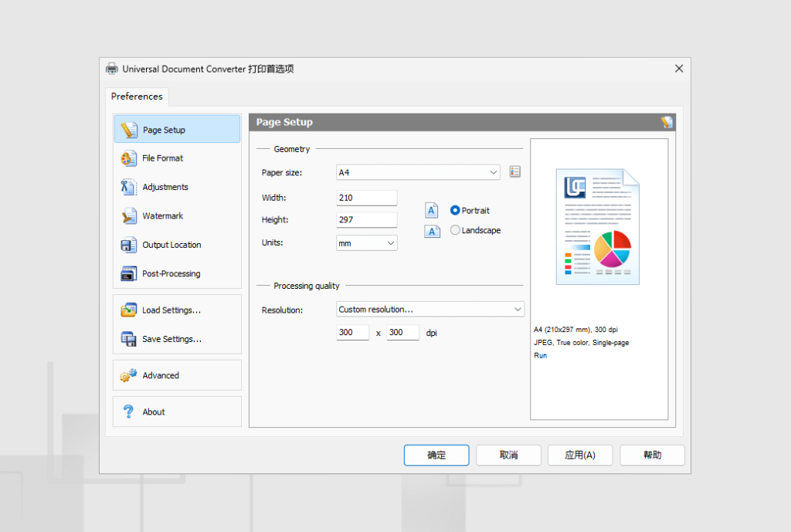This screenshot has width=791, height=532.
Task: Click the Watermark stamp icon
Action: pos(129,216)
